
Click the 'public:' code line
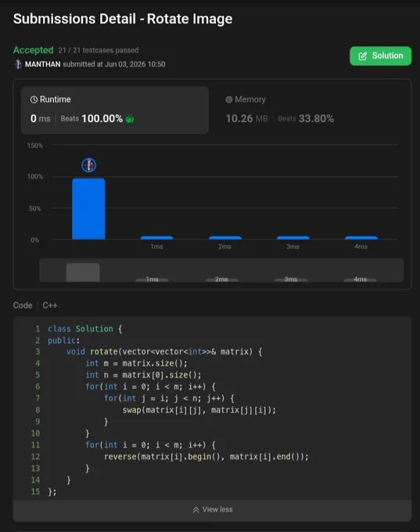[x=64, y=340]
